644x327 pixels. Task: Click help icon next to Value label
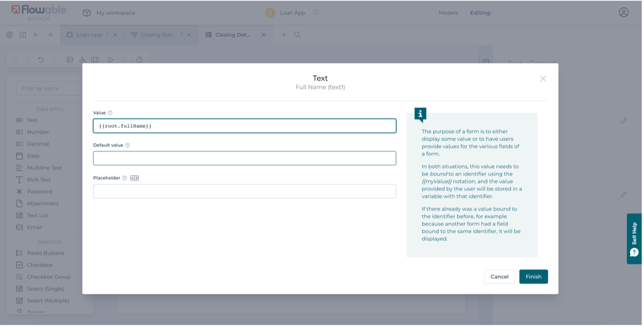(110, 113)
